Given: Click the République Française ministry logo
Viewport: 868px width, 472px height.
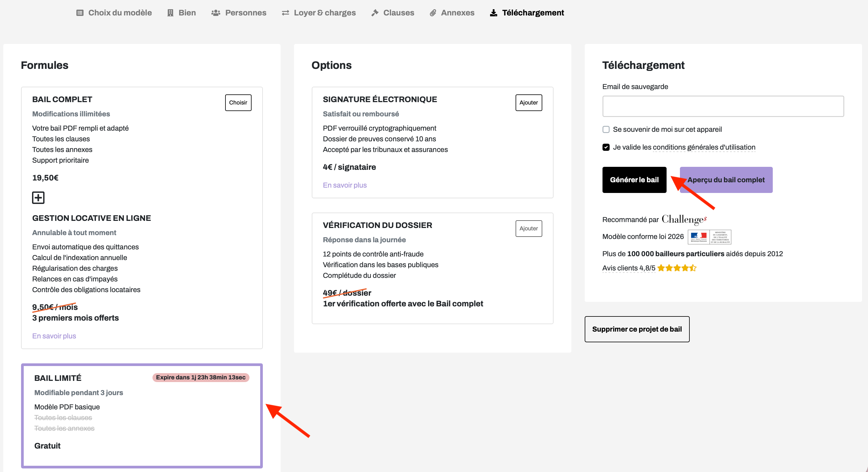Looking at the screenshot, I should pos(709,237).
